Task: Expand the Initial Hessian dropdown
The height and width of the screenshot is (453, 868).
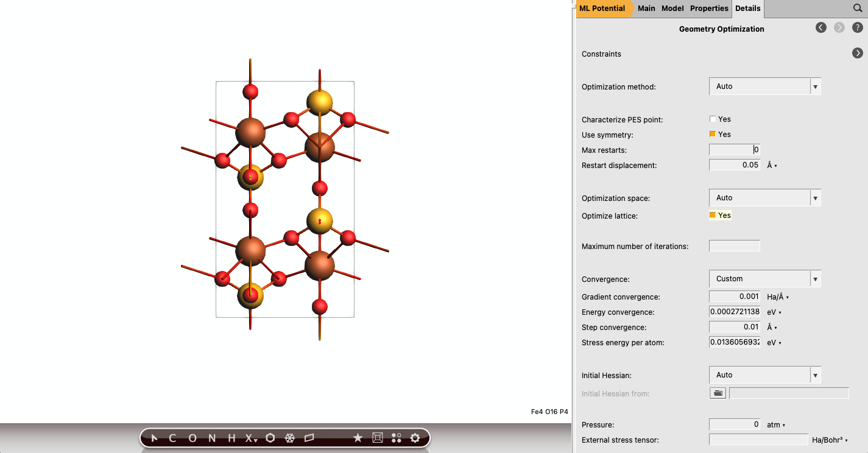Action: (x=764, y=375)
